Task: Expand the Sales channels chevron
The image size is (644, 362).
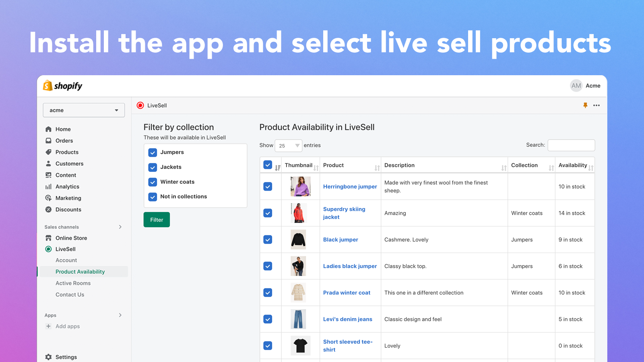Action: [120, 227]
